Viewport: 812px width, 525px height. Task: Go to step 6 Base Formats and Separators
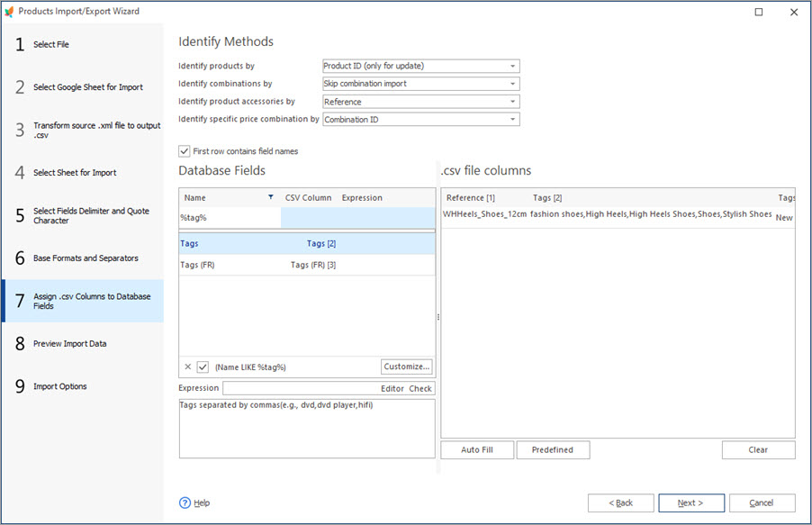pos(83,258)
